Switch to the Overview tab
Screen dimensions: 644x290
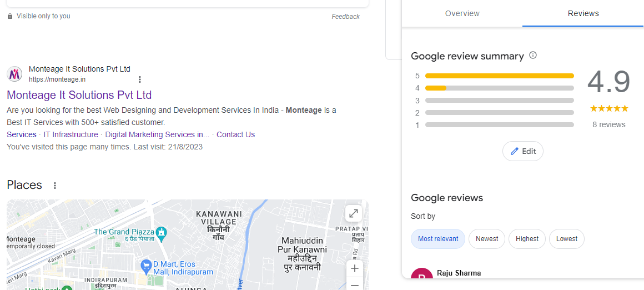[x=462, y=13]
